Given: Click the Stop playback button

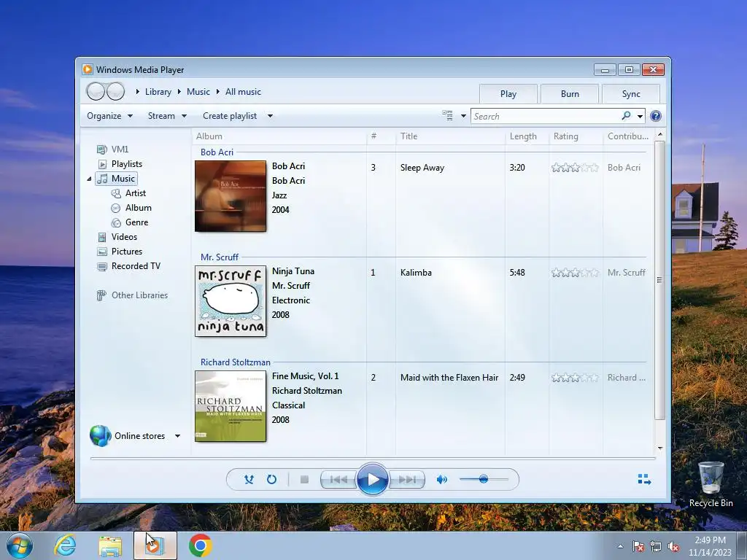Looking at the screenshot, I should (304, 480).
